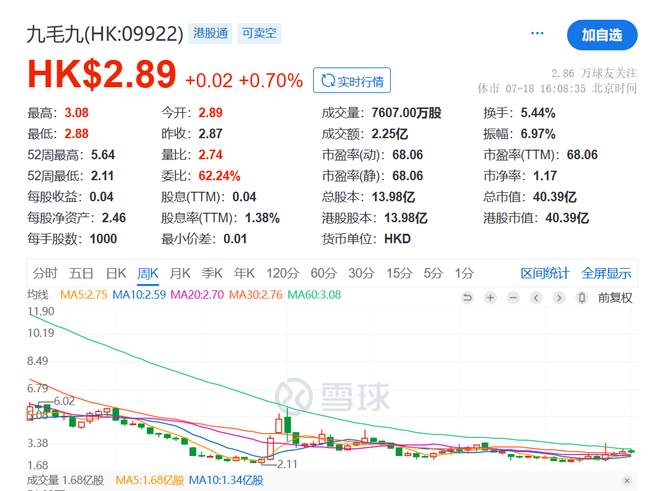Select the 5分 interval tab

[x=434, y=273]
